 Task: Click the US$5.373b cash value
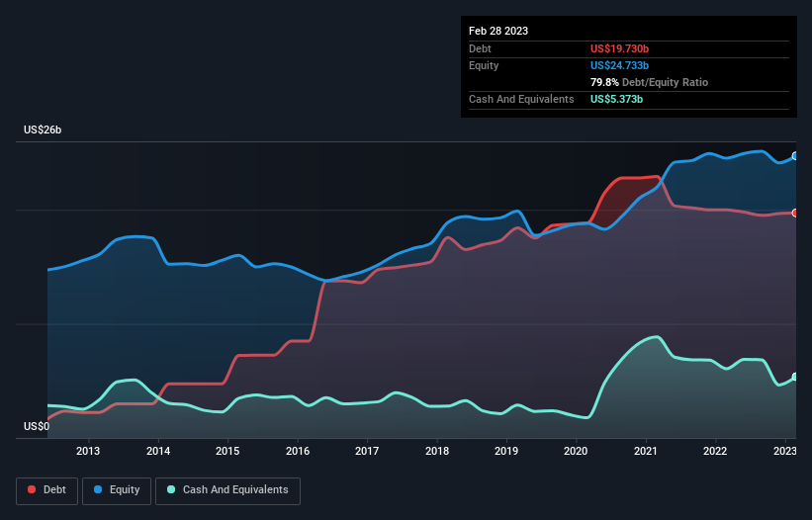tap(616, 99)
